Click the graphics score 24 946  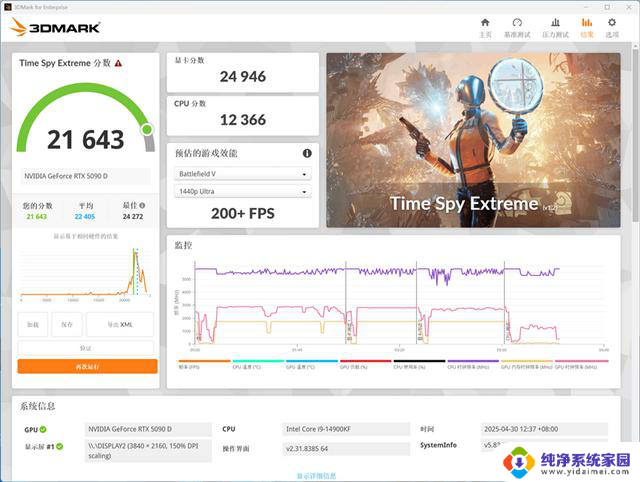(x=243, y=76)
